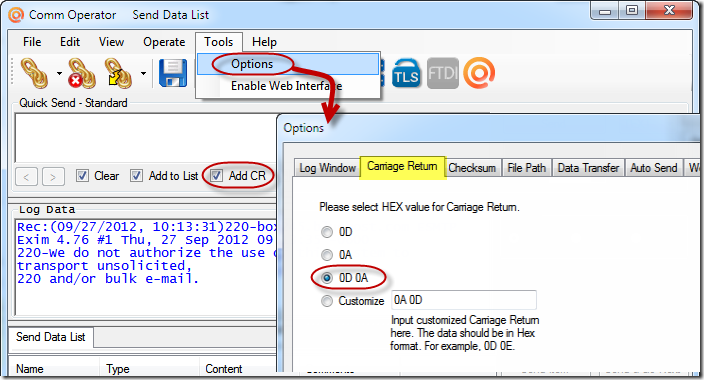Select the Customize radio button
Viewport: 704px width, 380px height.
click(x=327, y=301)
